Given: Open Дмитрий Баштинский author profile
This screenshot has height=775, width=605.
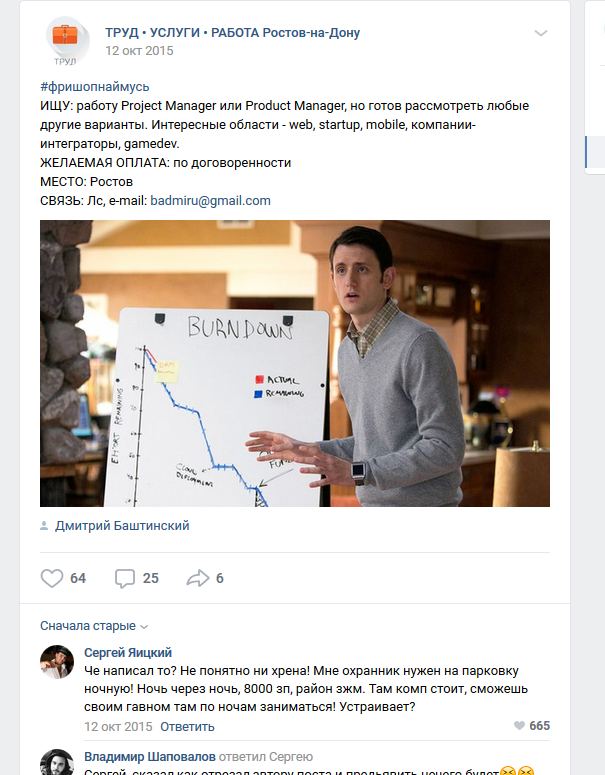Looking at the screenshot, I should 122,525.
